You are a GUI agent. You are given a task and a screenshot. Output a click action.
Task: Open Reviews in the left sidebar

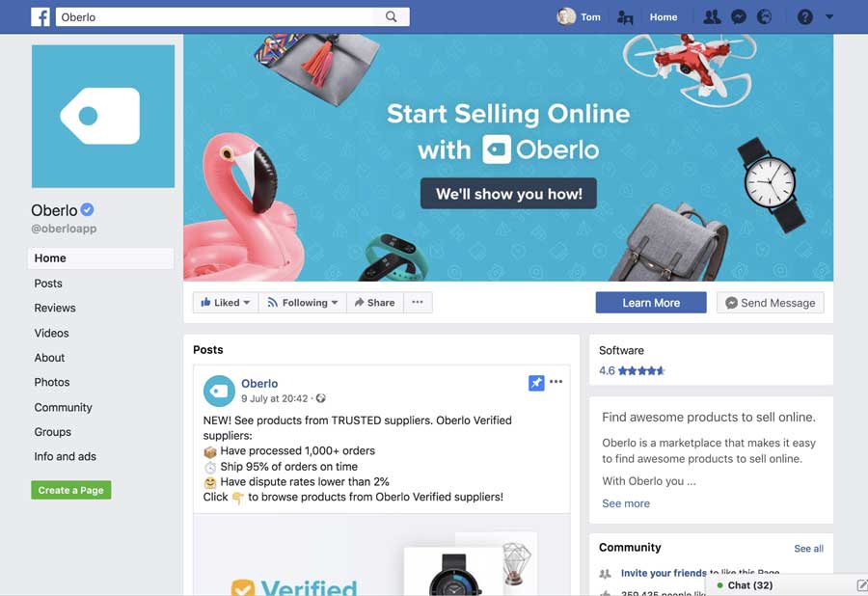pos(55,308)
